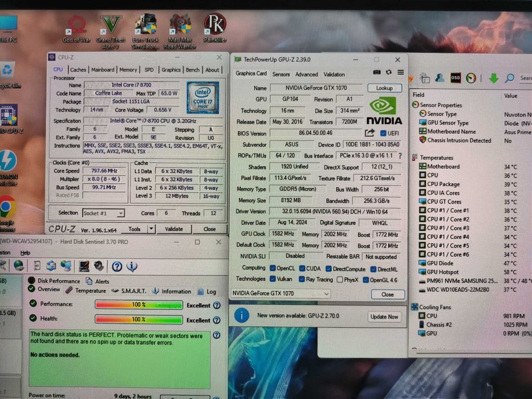Open the Advanced tab in GPU-Z
The width and height of the screenshot is (532, 399).
pos(306,74)
